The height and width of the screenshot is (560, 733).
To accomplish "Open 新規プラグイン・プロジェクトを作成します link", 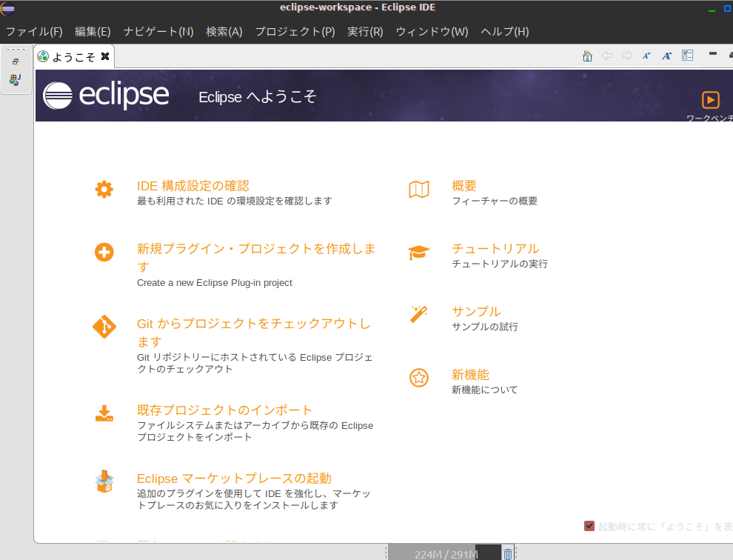I will click(256, 257).
